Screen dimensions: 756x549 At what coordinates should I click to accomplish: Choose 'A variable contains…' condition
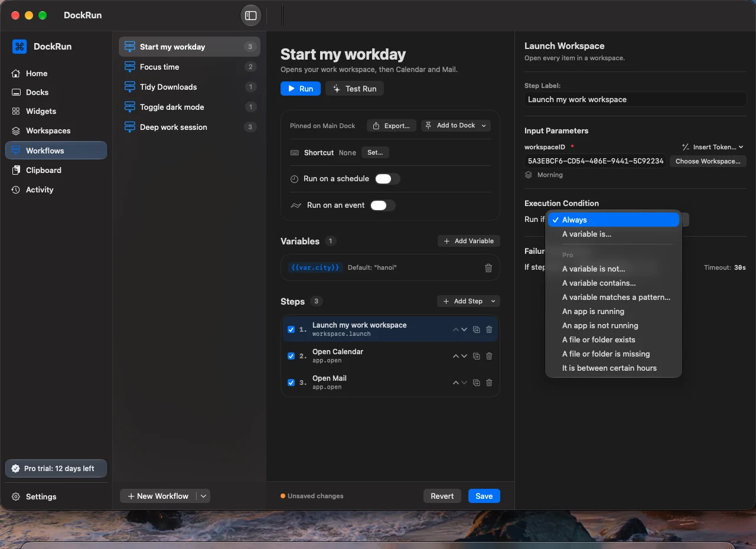pos(614,283)
